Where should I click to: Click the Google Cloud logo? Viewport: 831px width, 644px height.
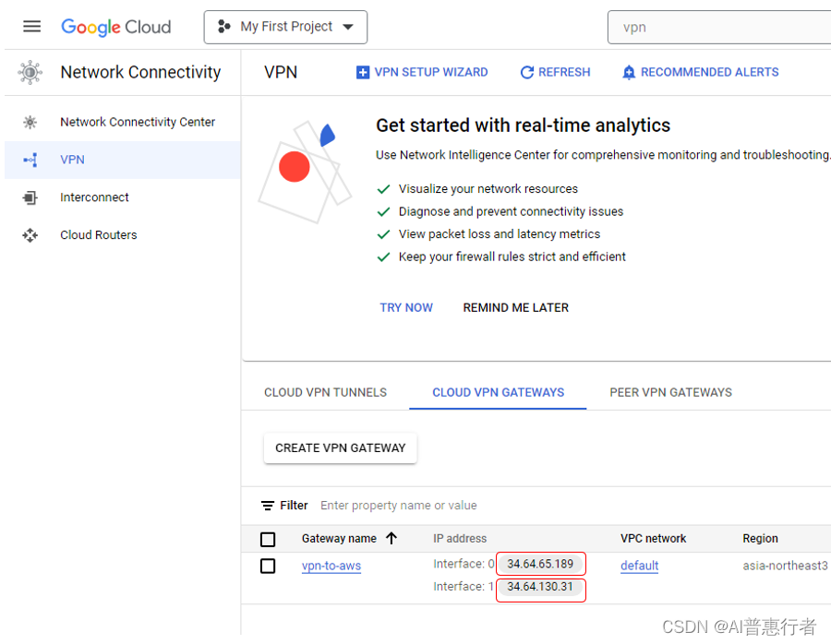(x=116, y=27)
